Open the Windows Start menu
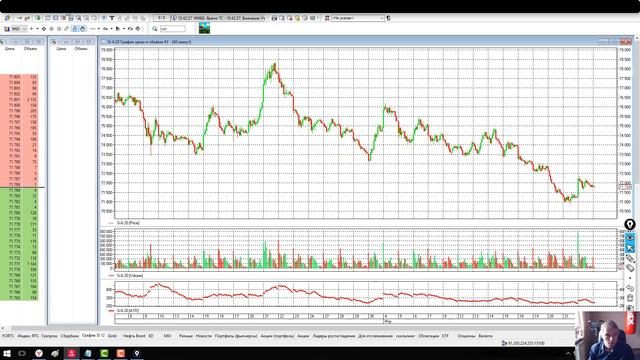640x360 pixels. 7,353
